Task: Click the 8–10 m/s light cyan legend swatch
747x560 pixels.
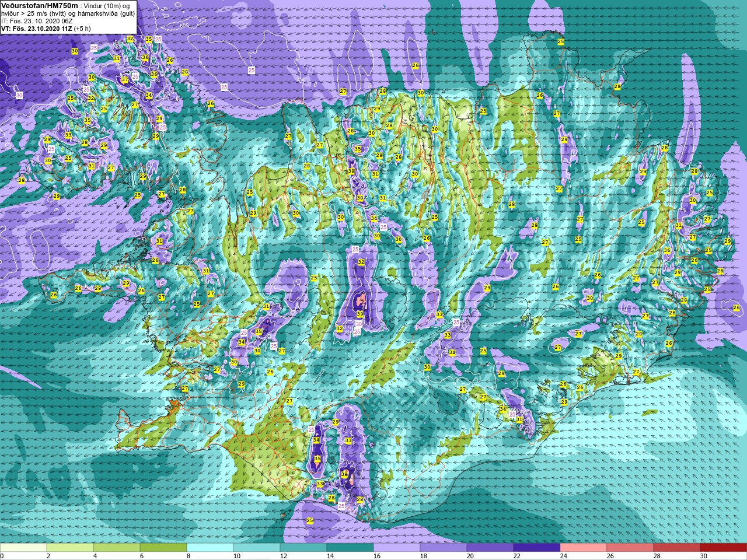Action: coord(210,548)
